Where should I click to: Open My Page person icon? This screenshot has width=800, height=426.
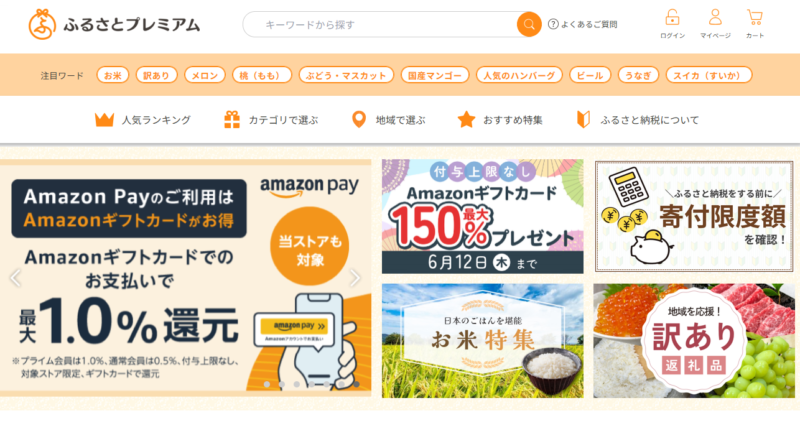715,17
